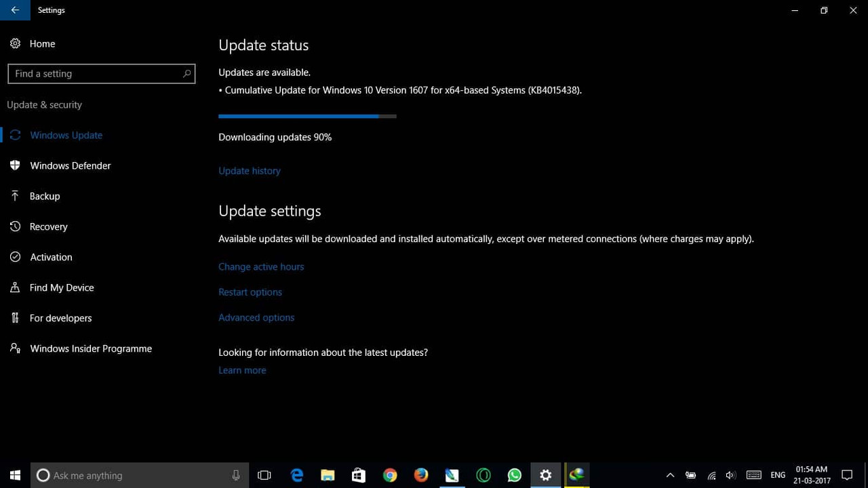
Task: Click the Update settings heading
Action: [270, 211]
